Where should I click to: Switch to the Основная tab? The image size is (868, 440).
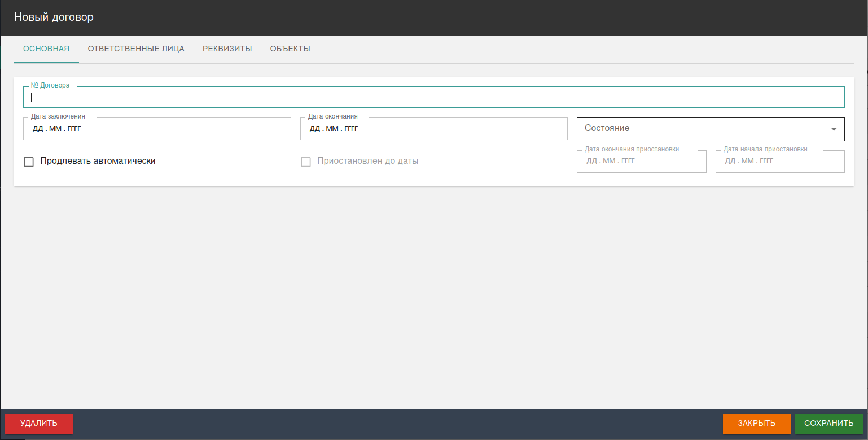pos(46,49)
